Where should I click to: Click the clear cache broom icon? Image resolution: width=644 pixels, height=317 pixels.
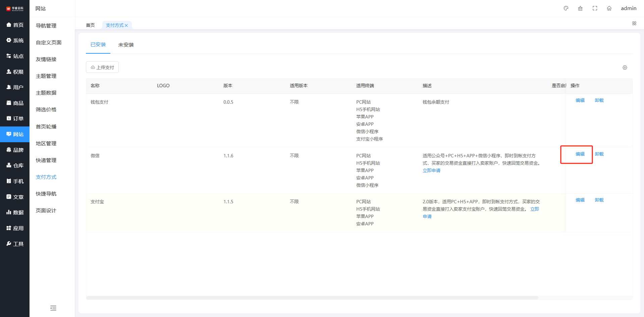tap(580, 8)
